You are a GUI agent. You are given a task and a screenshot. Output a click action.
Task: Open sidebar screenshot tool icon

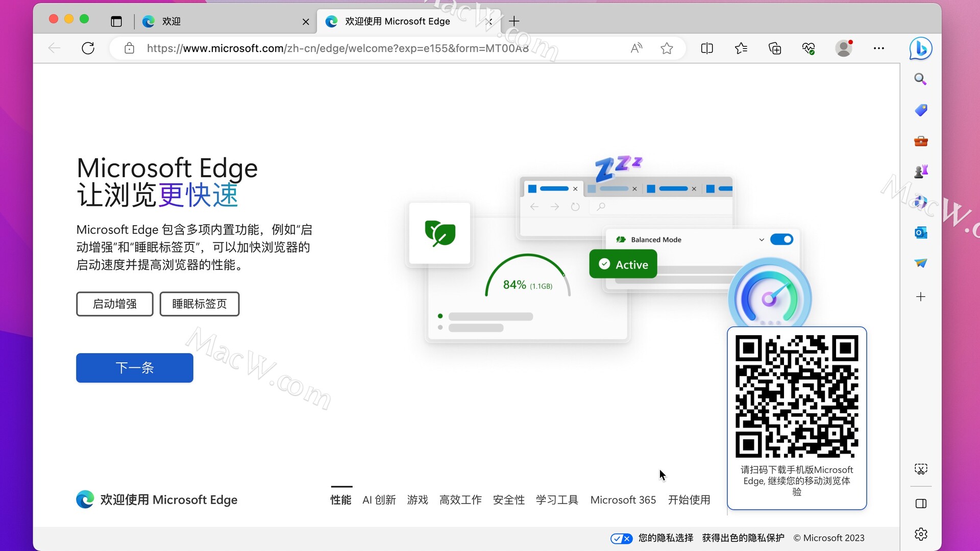(921, 469)
